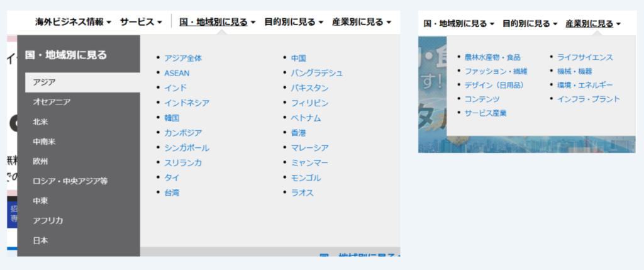Choose 中南米 from the region list
The width and height of the screenshot is (644, 270).
(44, 142)
